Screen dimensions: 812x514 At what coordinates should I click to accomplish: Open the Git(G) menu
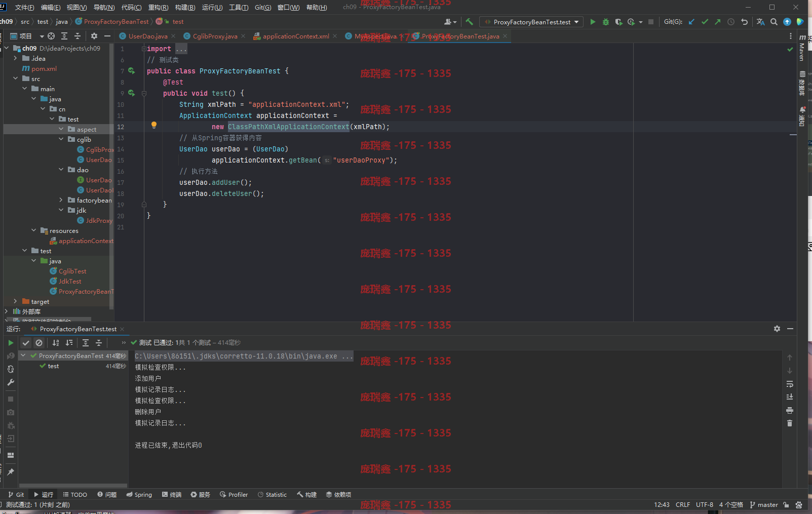coord(263,8)
